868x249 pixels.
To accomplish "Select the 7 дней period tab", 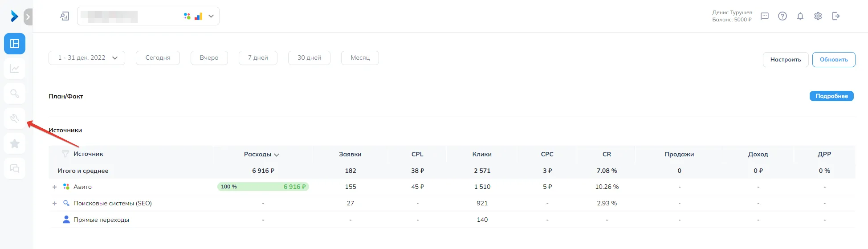I will tap(258, 58).
